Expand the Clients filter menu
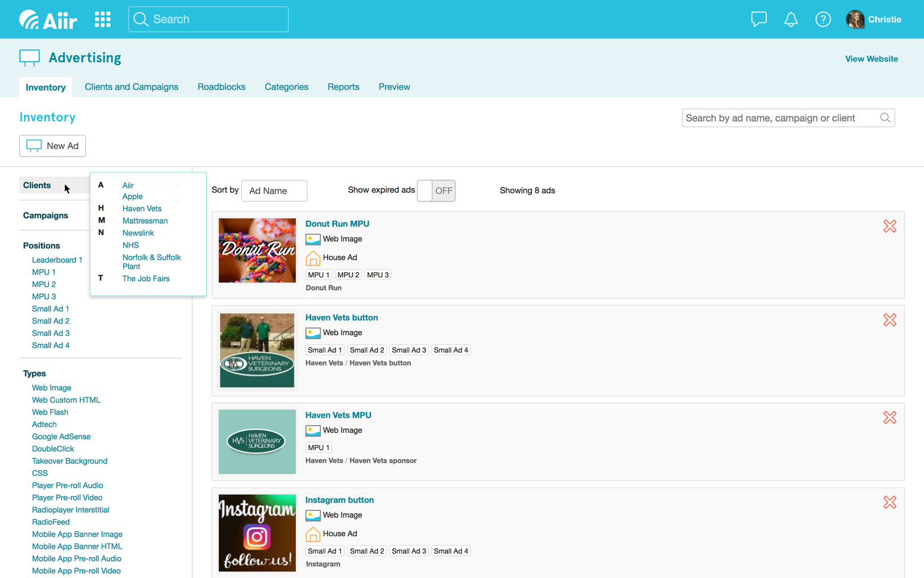 (54, 185)
